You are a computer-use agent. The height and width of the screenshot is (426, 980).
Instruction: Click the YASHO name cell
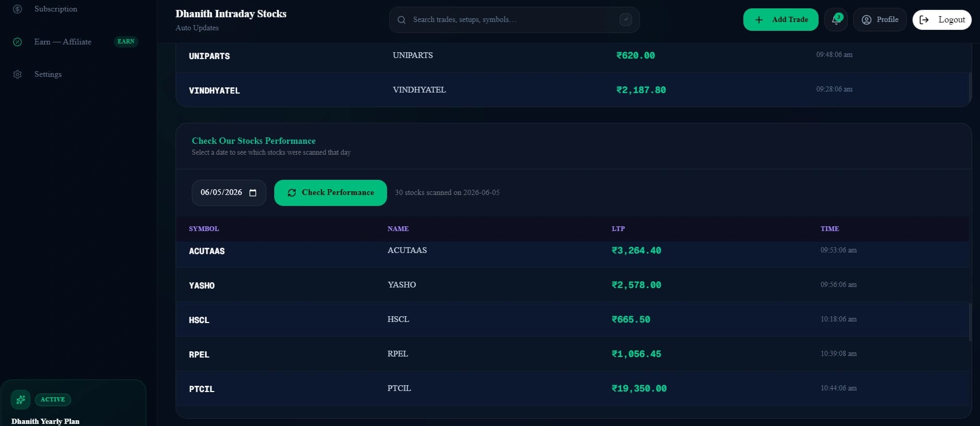pyautogui.click(x=402, y=285)
